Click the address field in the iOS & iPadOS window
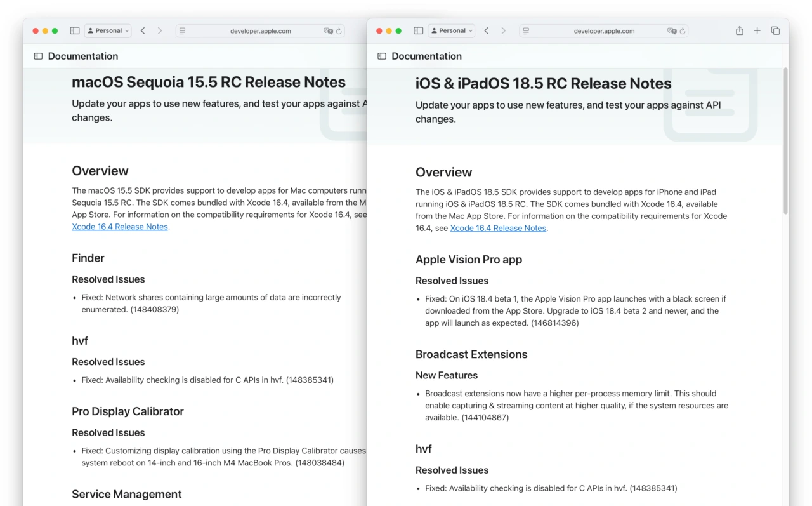The height and width of the screenshot is (506, 812). click(603, 31)
